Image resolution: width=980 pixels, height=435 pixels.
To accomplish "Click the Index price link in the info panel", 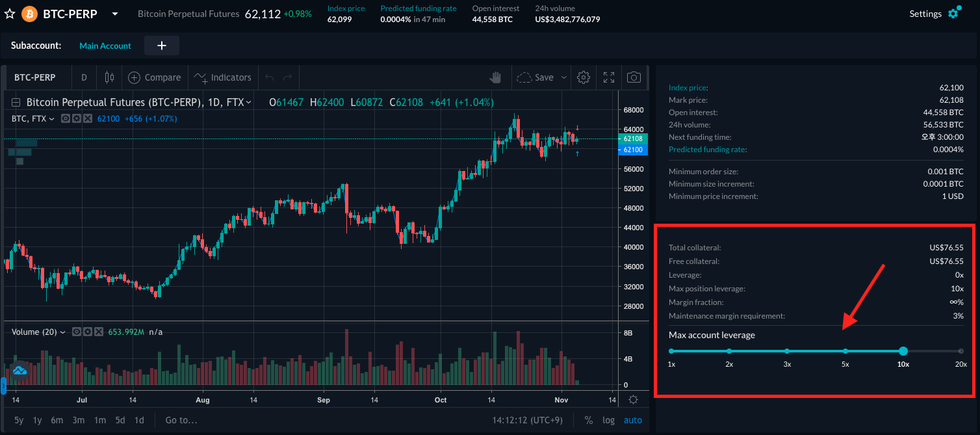I will (688, 88).
